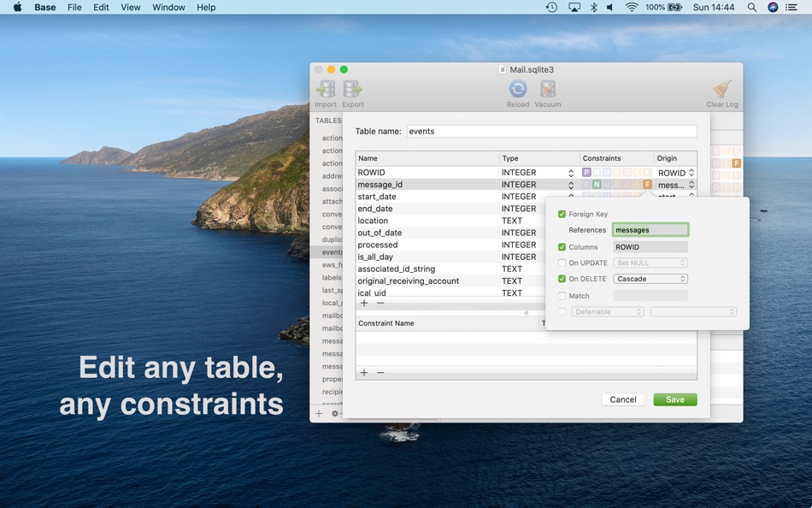This screenshot has height=508, width=812.
Task: Click the Table name input field
Action: 552,131
